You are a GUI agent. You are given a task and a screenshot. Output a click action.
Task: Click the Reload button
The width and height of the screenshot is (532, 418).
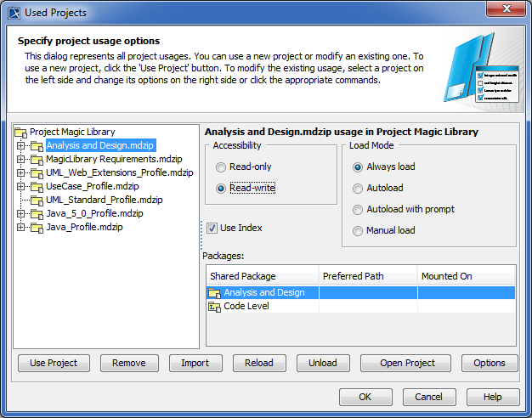259,363
